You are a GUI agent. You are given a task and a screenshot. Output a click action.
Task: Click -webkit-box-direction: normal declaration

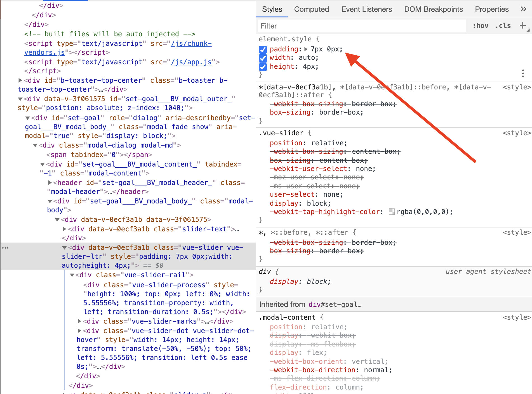click(331, 370)
